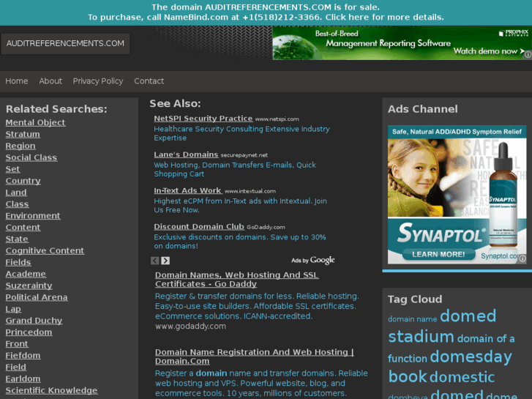Open Stratum related search
532x399 pixels.
tap(23, 134)
